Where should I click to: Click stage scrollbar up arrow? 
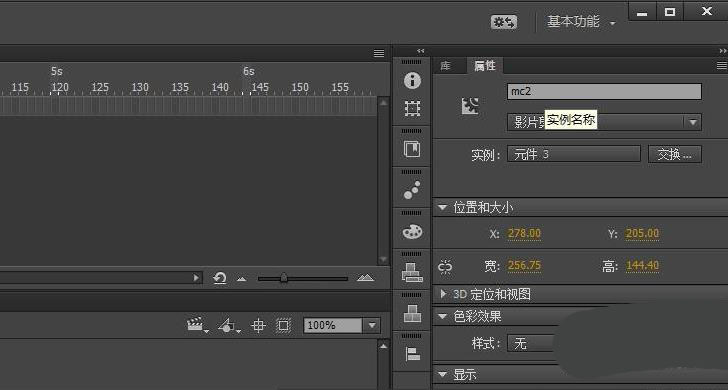pos(383,346)
